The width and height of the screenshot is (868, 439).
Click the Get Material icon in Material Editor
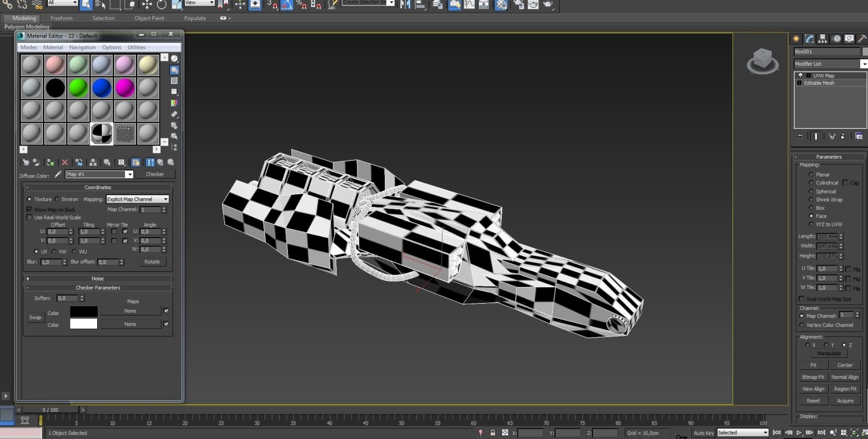coord(25,162)
